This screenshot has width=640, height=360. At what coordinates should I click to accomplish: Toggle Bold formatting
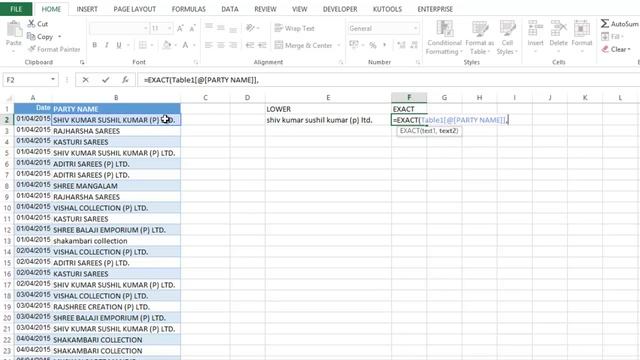pyautogui.click(x=95, y=45)
